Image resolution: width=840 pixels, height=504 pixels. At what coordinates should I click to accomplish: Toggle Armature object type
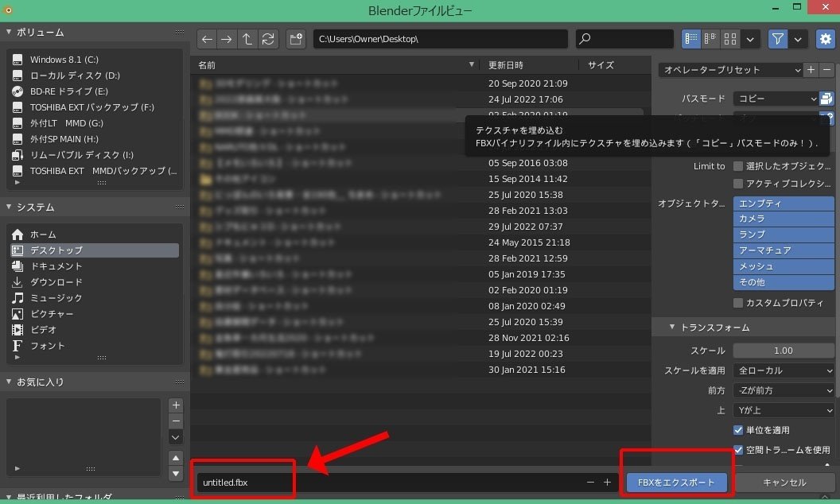tap(784, 250)
